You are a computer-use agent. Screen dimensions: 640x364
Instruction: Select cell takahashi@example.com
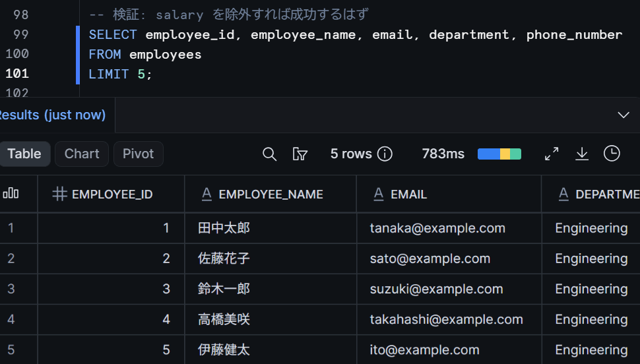(x=449, y=320)
